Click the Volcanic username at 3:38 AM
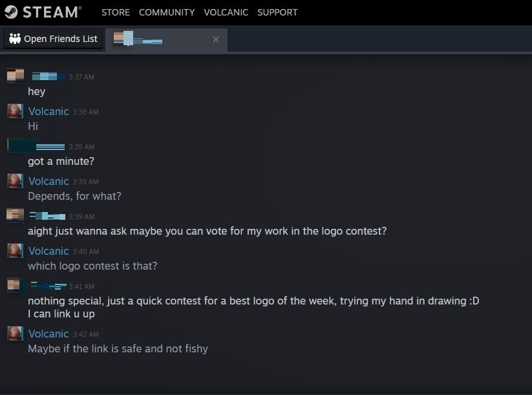Viewport: 532px width, 395px height. [x=48, y=111]
